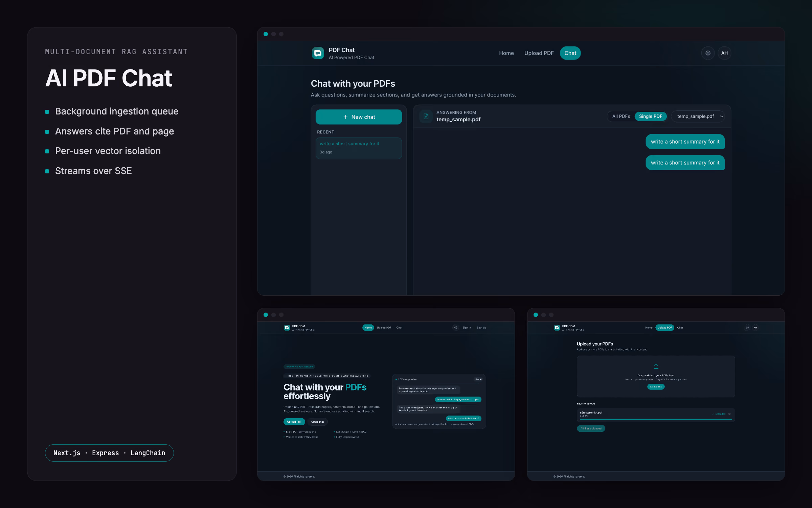This screenshot has height=508, width=812.
Task: Click the PDF Chat logo in the chat window
Action: click(x=318, y=53)
